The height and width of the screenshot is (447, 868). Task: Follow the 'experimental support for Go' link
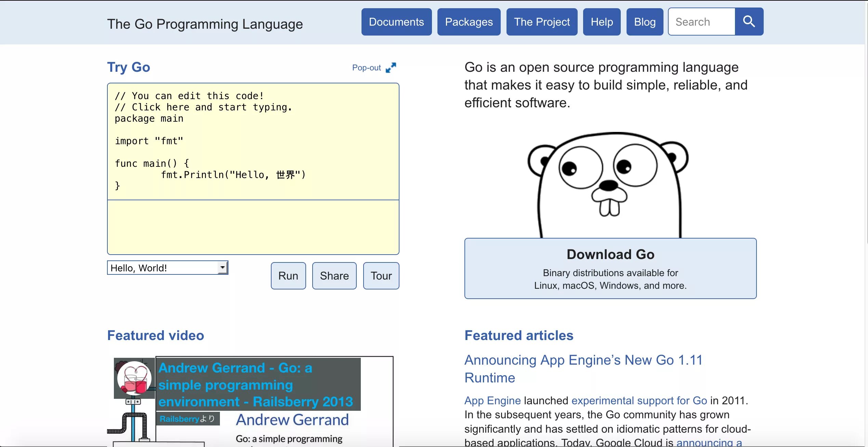639,400
